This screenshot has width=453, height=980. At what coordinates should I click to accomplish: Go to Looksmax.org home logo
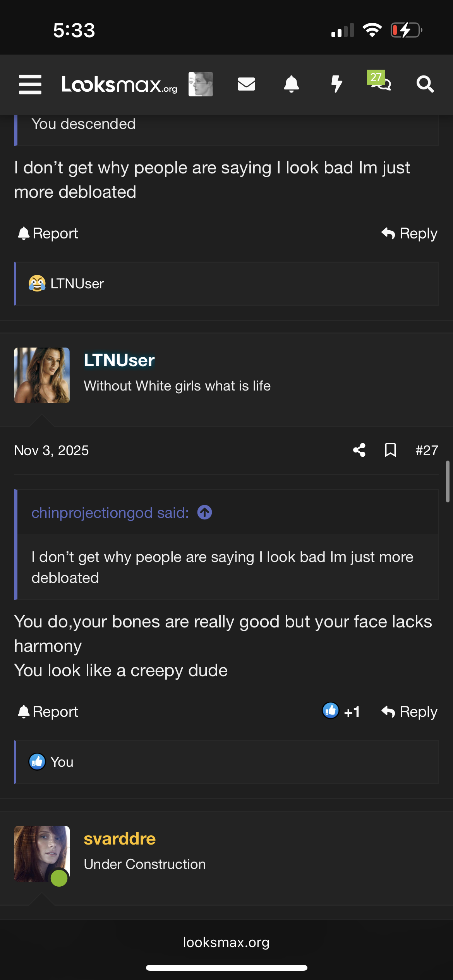[119, 84]
